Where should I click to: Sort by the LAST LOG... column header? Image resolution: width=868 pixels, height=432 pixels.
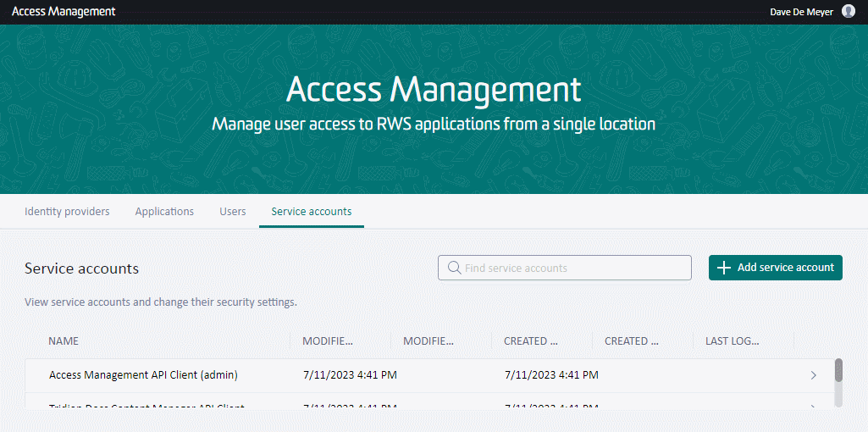[732, 341]
